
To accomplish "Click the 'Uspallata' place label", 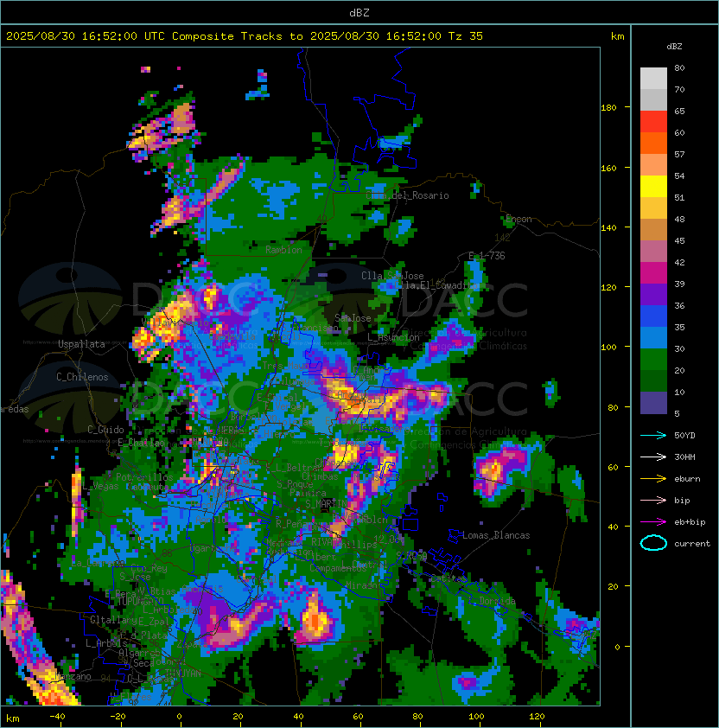I will click(81, 344).
